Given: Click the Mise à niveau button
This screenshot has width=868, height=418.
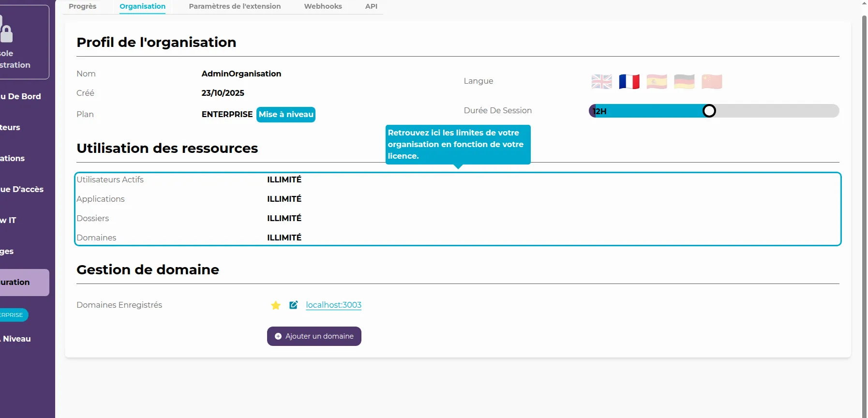Looking at the screenshot, I should point(286,115).
